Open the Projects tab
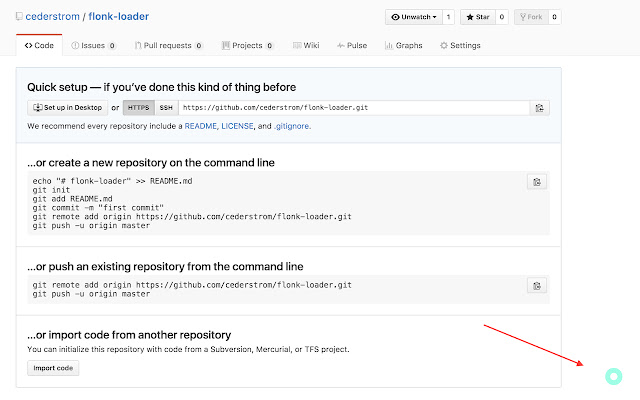The image size is (640, 400). [x=247, y=45]
